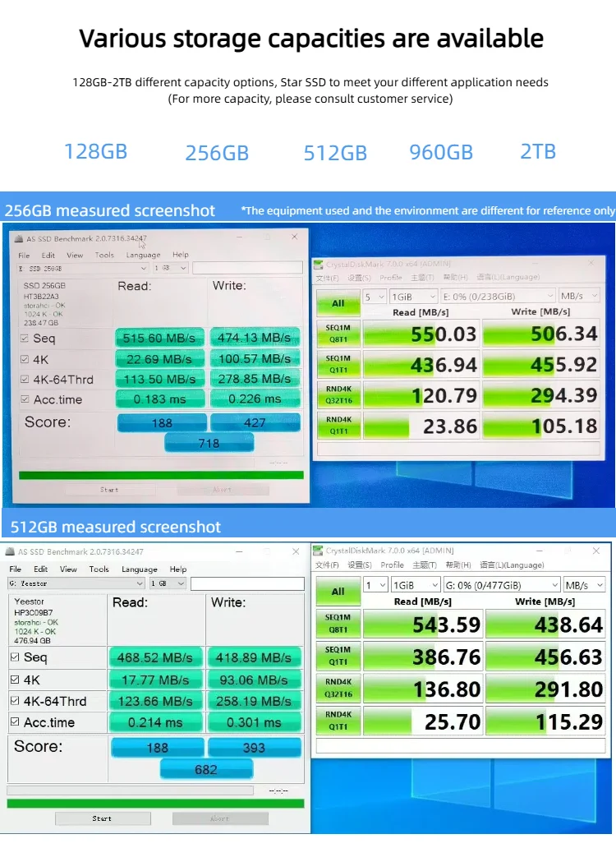Click the total score 718 box

(209, 444)
